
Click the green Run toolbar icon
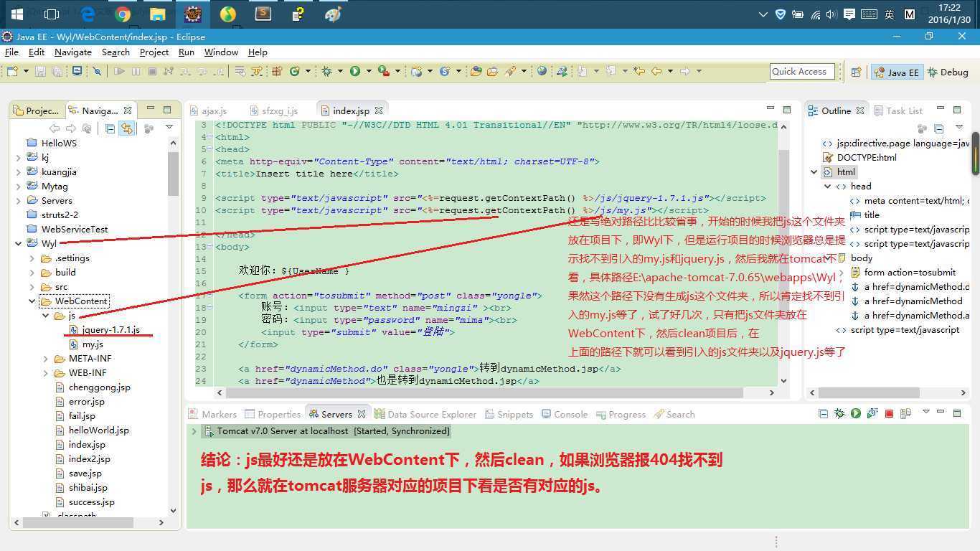354,71
